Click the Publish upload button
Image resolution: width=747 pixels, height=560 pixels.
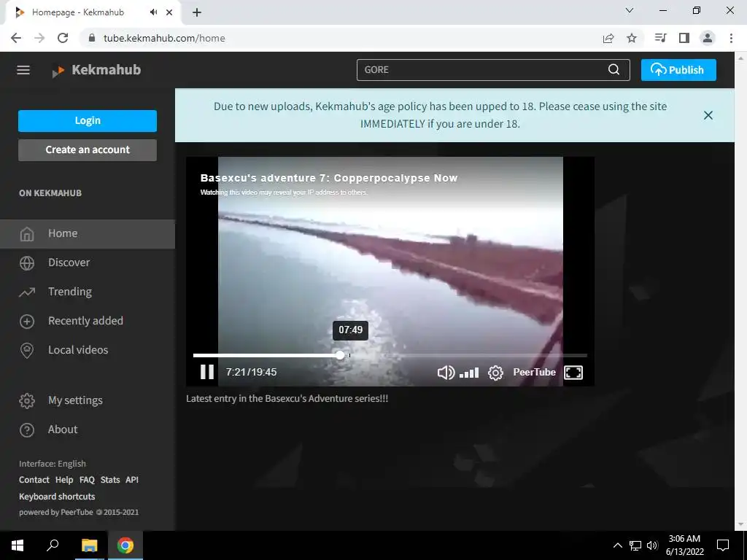pos(678,70)
